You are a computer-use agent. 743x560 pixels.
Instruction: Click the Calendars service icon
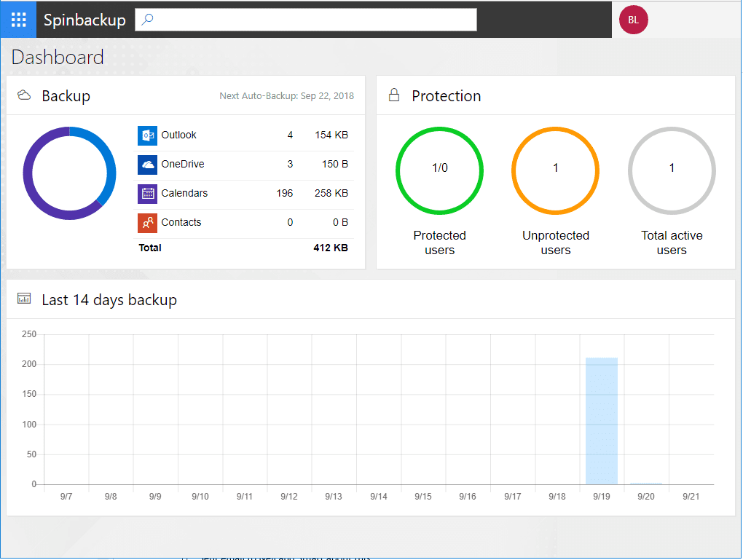click(x=147, y=194)
